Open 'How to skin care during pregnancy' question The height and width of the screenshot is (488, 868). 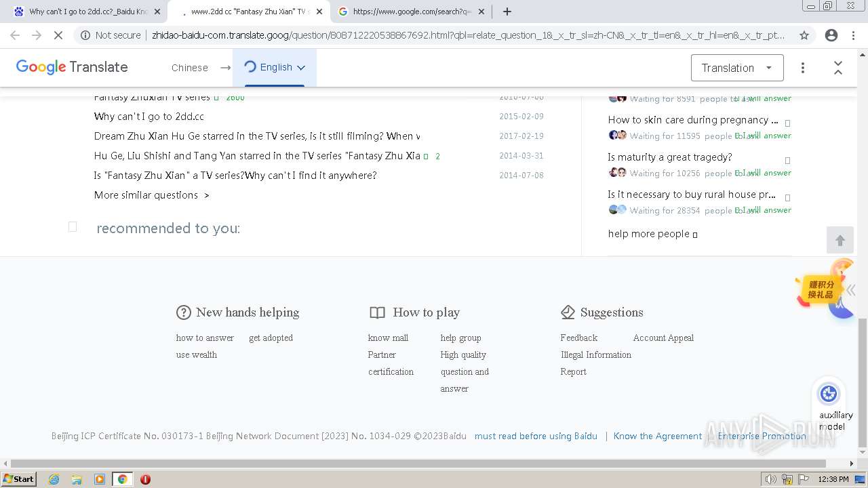(693, 120)
